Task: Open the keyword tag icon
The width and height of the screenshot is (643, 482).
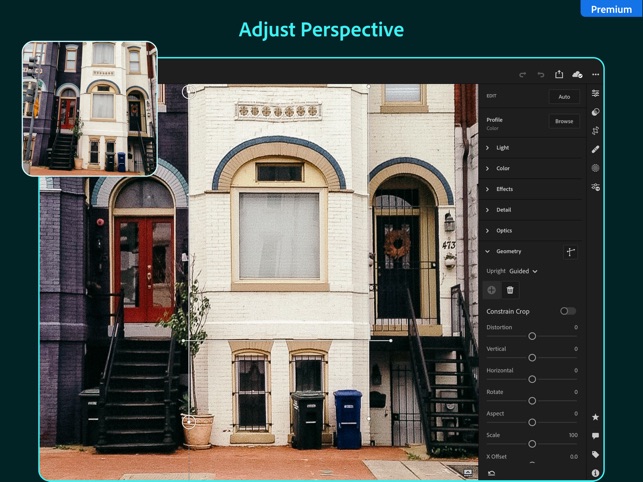Action: point(595,454)
